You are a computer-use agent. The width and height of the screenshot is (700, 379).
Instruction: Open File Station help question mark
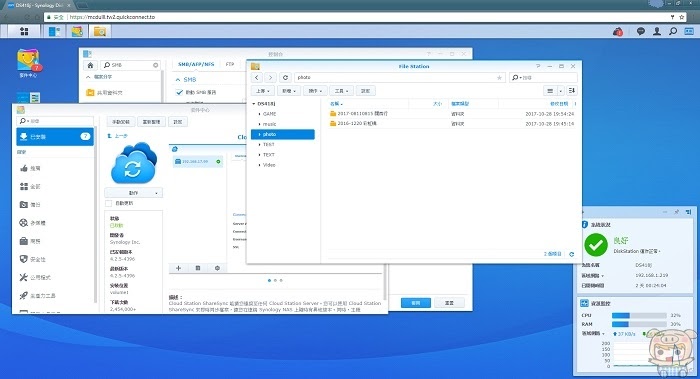pyautogui.click(x=538, y=66)
